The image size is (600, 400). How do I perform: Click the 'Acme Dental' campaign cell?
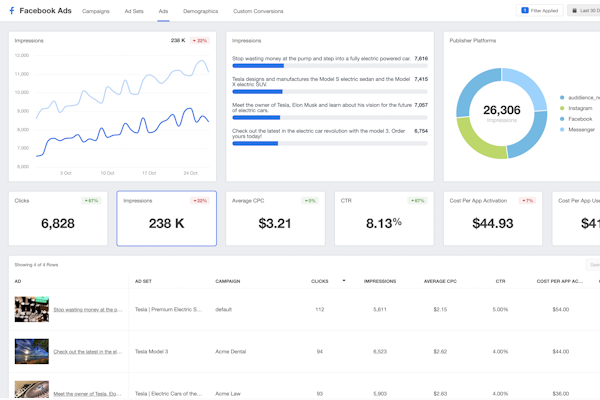point(231,351)
